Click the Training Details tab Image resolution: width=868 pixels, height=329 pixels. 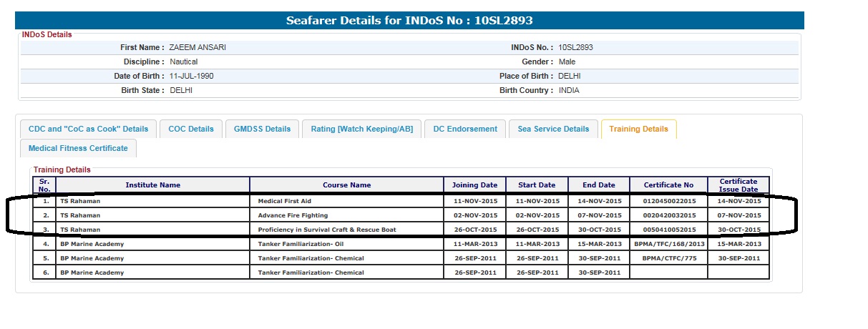coord(638,129)
